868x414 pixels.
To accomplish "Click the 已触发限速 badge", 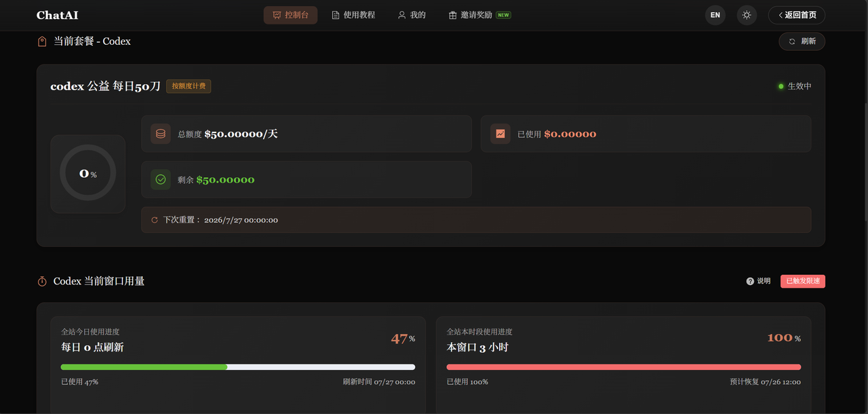I will point(803,281).
